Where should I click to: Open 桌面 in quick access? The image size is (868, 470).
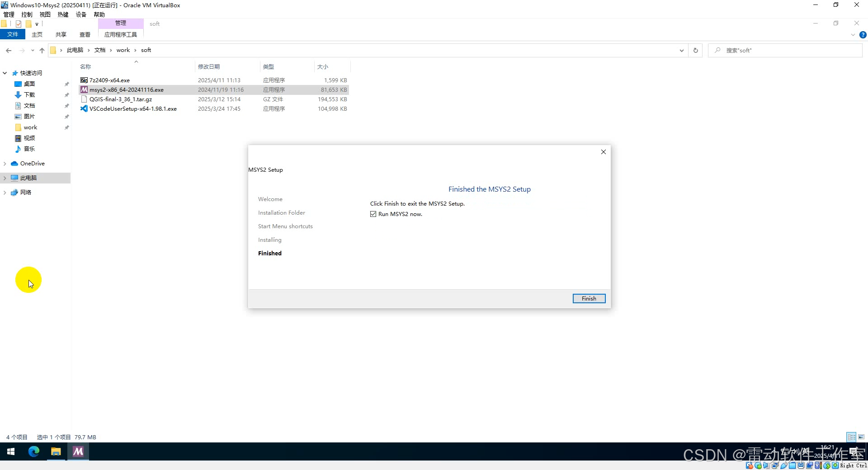click(x=29, y=84)
